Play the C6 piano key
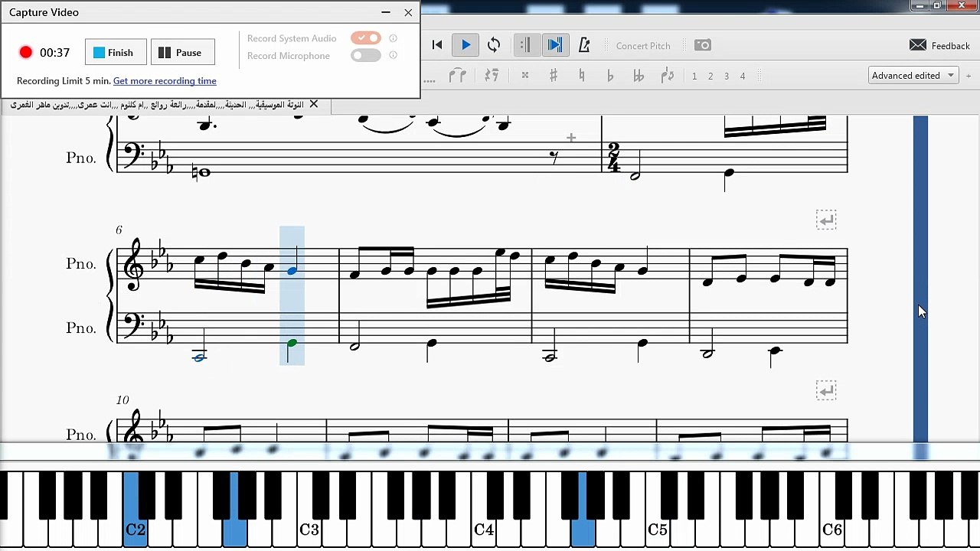Image resolution: width=980 pixels, height=551 pixels. point(831,528)
